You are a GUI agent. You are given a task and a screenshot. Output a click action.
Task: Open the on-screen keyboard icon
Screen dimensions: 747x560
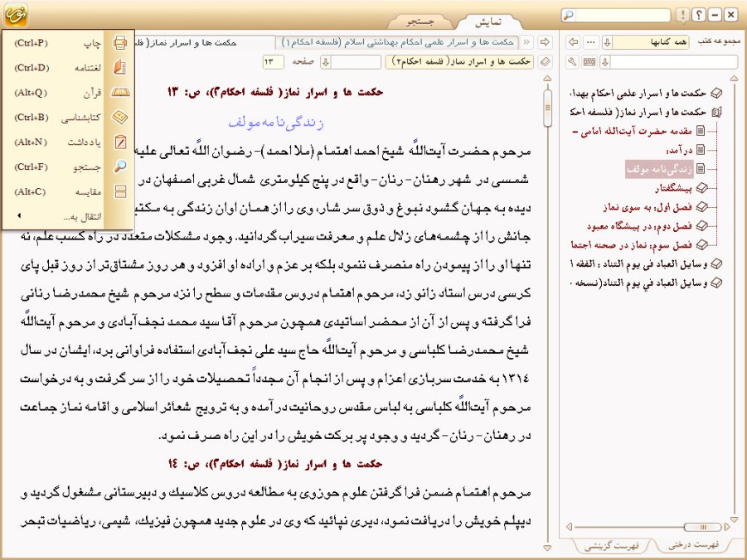589,61
